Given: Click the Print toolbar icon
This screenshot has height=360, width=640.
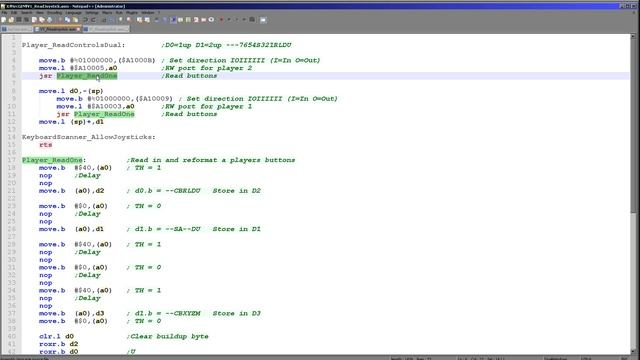Looking at the screenshot, I should 49,20.
